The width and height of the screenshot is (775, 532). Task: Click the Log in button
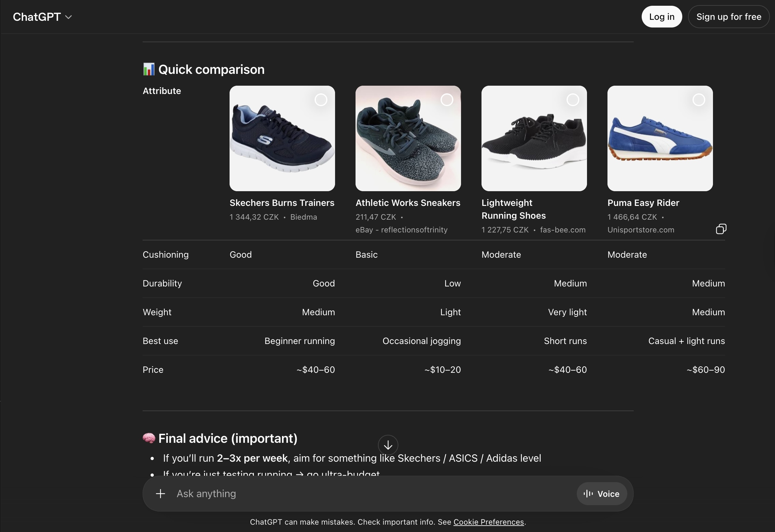[661, 16]
